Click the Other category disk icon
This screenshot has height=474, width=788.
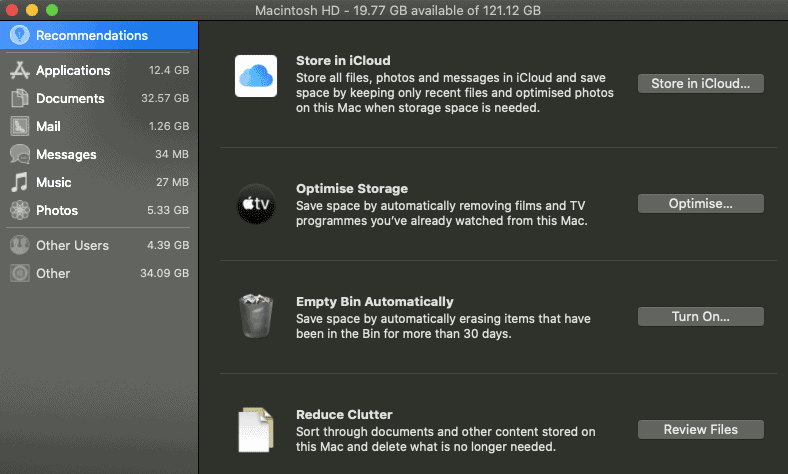20,273
